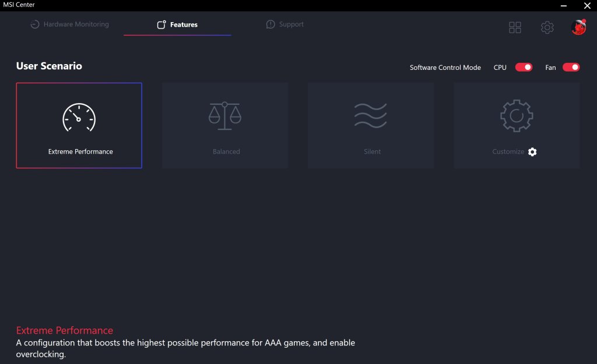This screenshot has width=597, height=364.
Task: Switch to the Hardware Monitoring tab
Action: point(70,24)
